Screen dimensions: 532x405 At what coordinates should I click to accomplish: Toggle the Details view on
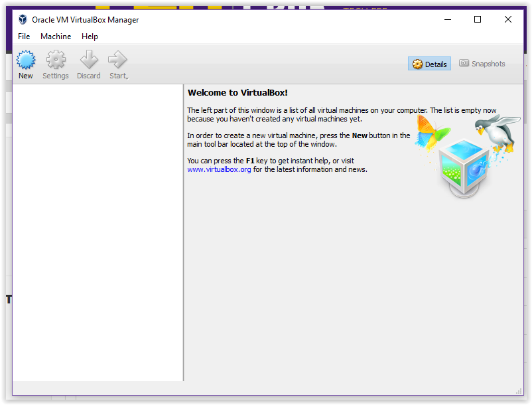pyautogui.click(x=429, y=63)
